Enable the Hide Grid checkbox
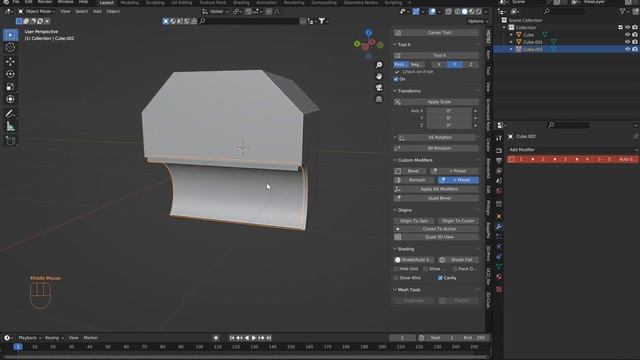The height and width of the screenshot is (360, 640). coord(396,269)
